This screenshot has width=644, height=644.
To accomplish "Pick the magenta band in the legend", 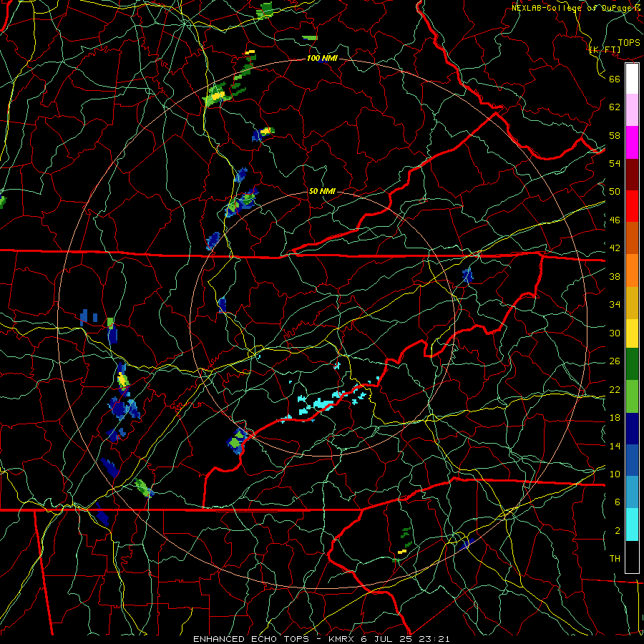I will click(x=632, y=142).
